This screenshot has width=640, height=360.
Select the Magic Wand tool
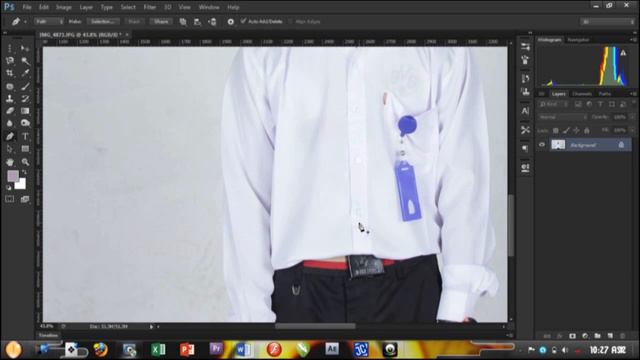(25, 61)
